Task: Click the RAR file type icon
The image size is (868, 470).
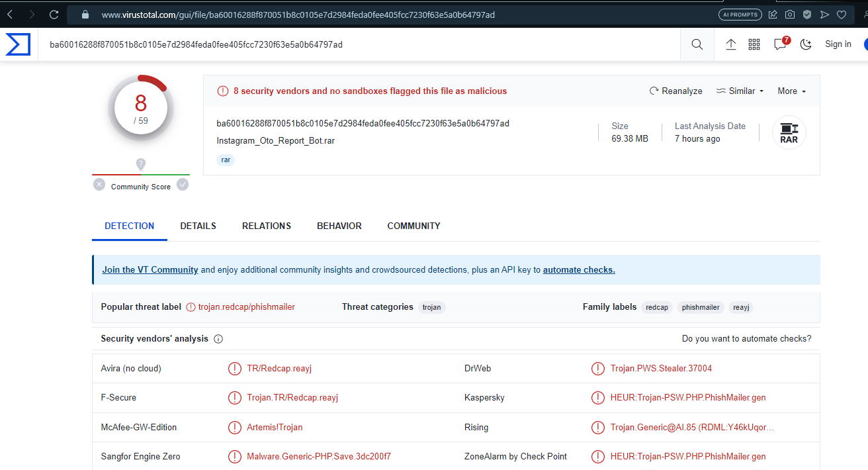Action: click(x=789, y=132)
